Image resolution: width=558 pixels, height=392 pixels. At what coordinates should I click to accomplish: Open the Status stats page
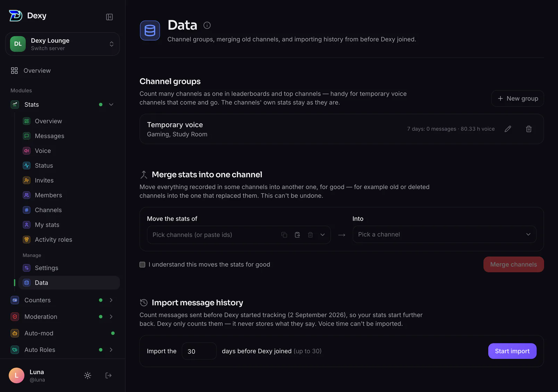point(69,166)
